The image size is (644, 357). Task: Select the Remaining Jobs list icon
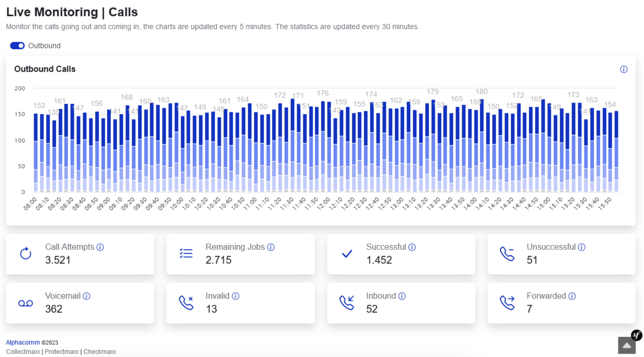186,254
